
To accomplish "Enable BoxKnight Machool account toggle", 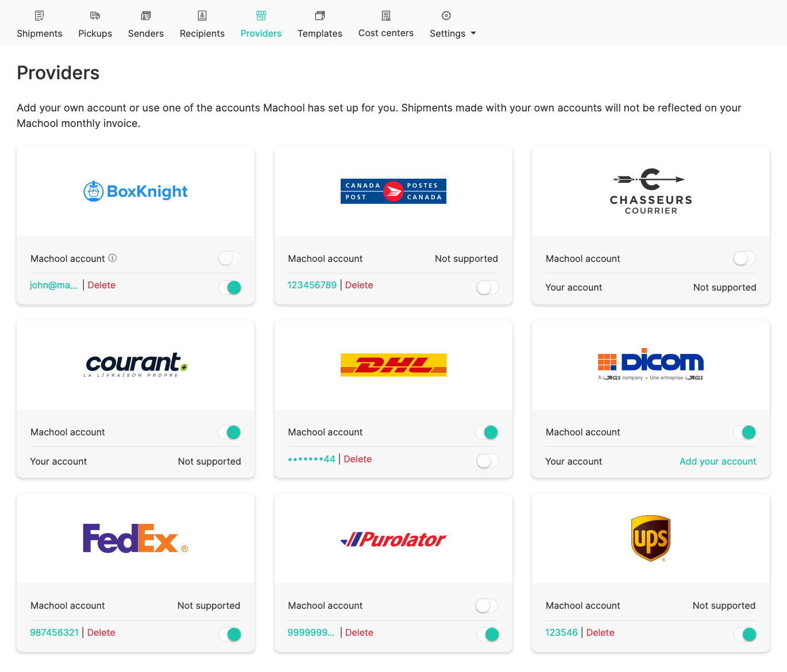I will click(229, 258).
